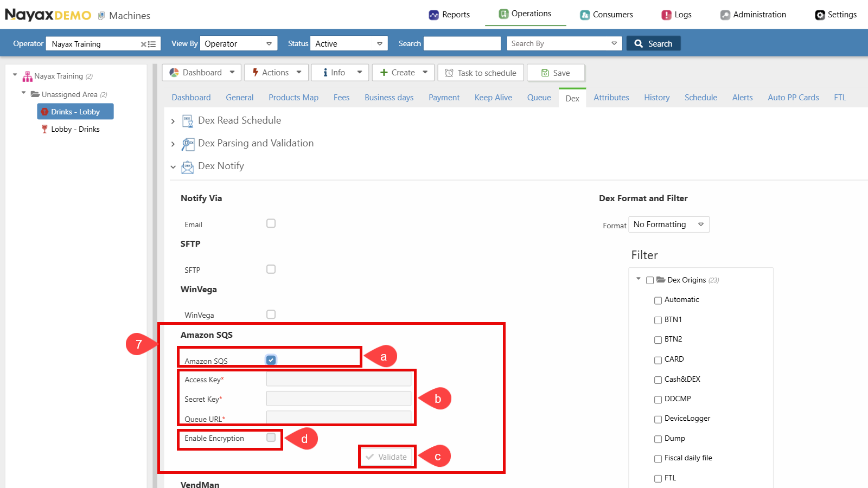Open the Create button dropdown arrow
868x488 pixels.
tap(425, 72)
